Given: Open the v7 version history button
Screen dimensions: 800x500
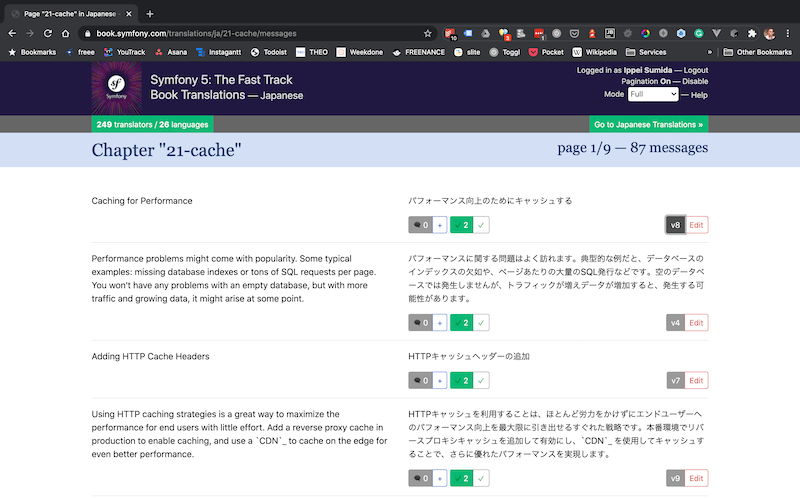Looking at the screenshot, I should 675,381.
